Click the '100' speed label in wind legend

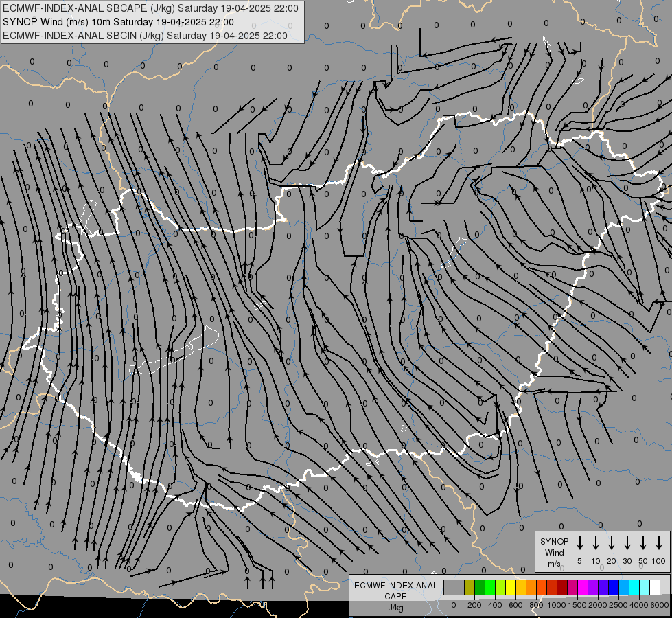659,561
